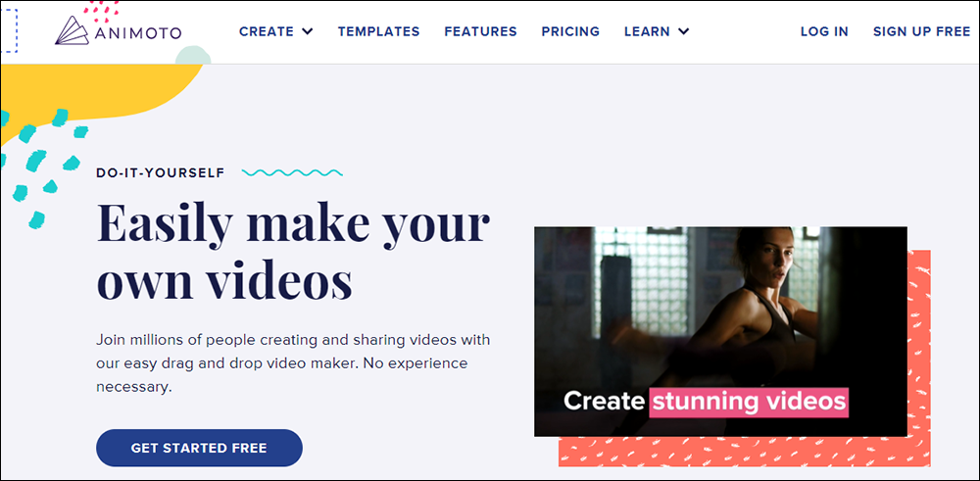View the PRICING page
This screenshot has height=481, width=980.
570,31
